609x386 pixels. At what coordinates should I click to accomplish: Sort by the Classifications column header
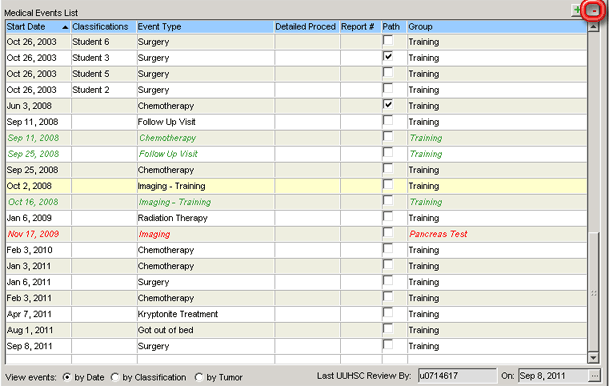(x=103, y=27)
